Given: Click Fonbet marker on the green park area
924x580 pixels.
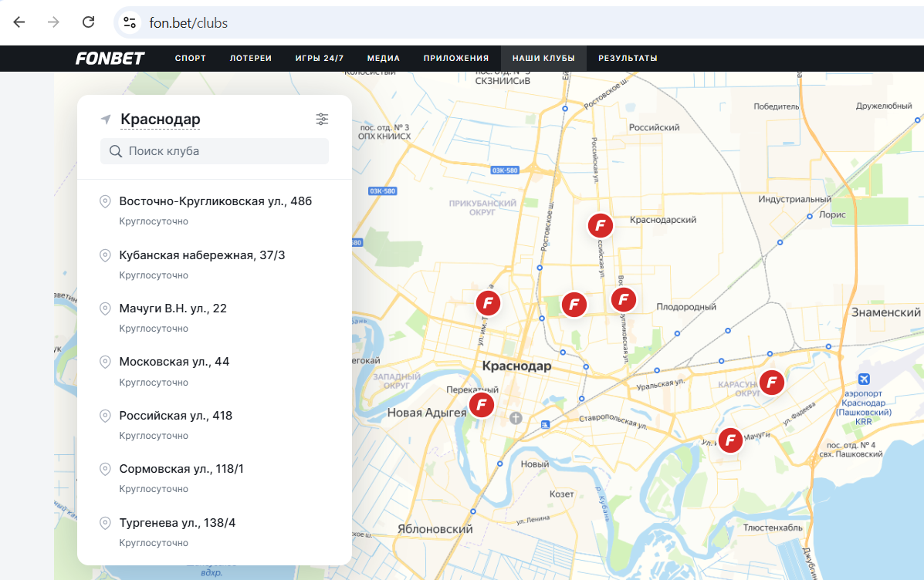Looking at the screenshot, I should (574, 305).
